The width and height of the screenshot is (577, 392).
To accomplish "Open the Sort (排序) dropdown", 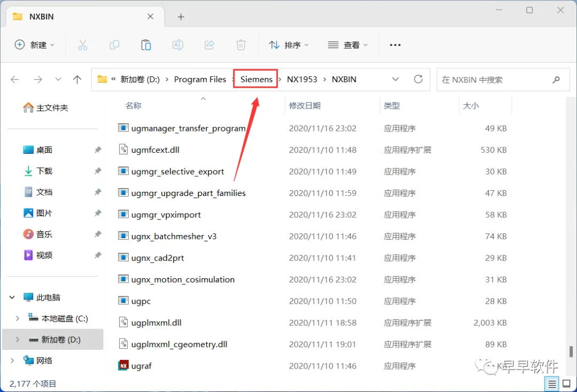I will [x=288, y=45].
